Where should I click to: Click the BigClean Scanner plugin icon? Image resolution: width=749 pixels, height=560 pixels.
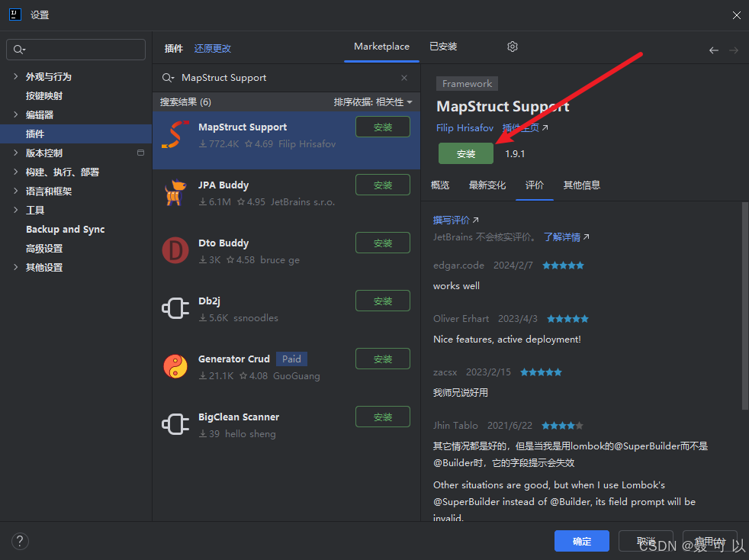(175, 424)
